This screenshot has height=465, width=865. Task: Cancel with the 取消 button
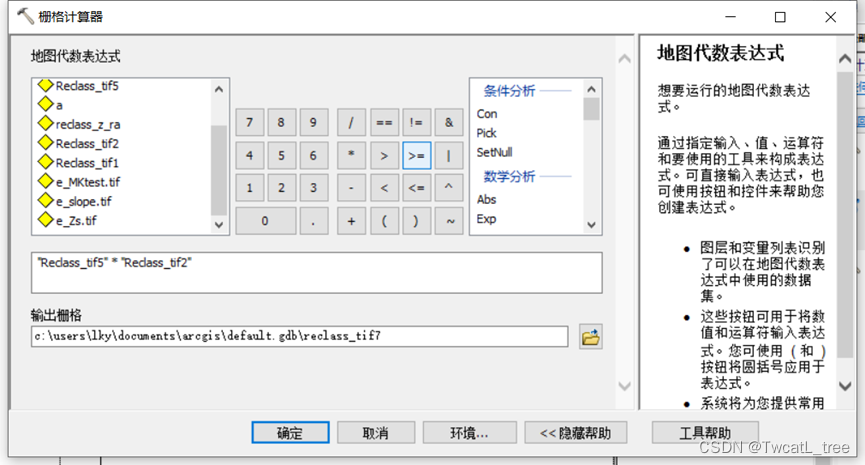376,432
